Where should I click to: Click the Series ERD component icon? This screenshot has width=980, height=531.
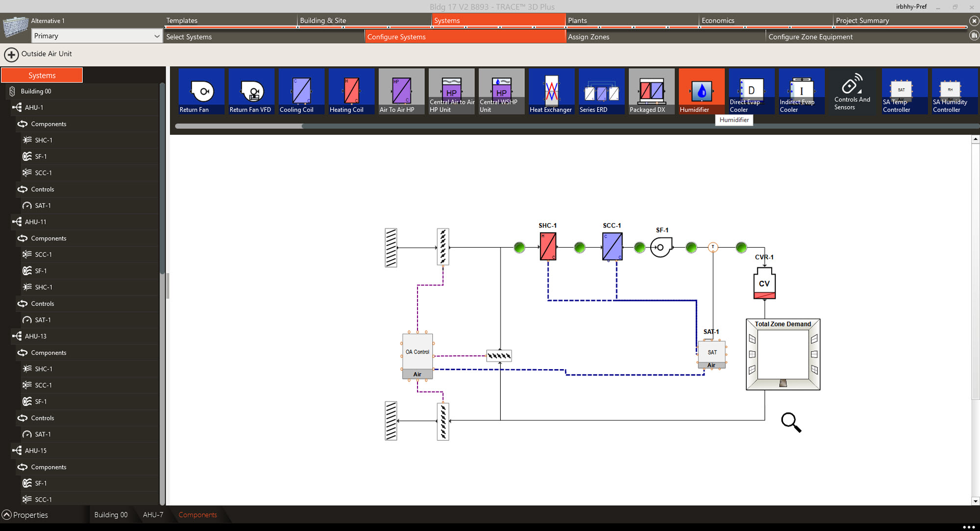pos(601,91)
